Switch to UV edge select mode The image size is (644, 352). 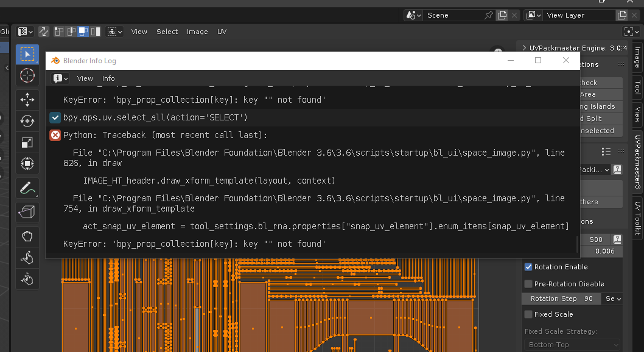pos(71,32)
